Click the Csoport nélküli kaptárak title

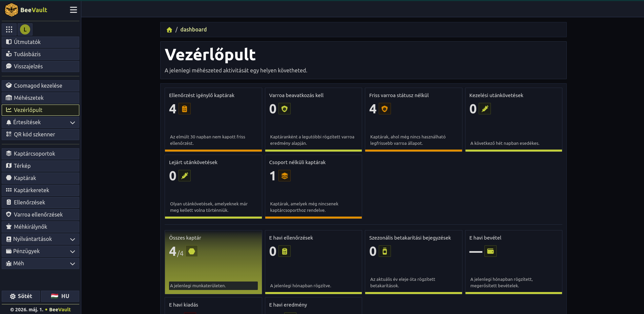(297, 162)
